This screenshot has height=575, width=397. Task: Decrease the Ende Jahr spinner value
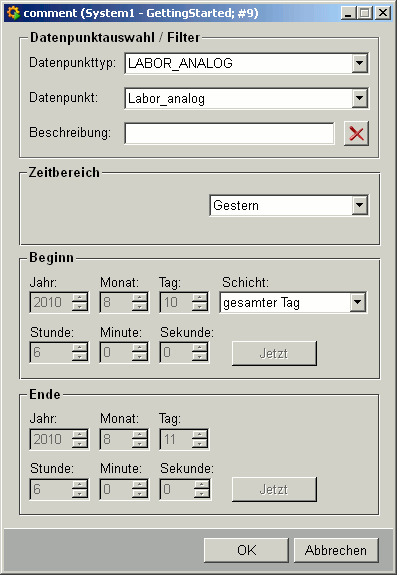[80, 443]
